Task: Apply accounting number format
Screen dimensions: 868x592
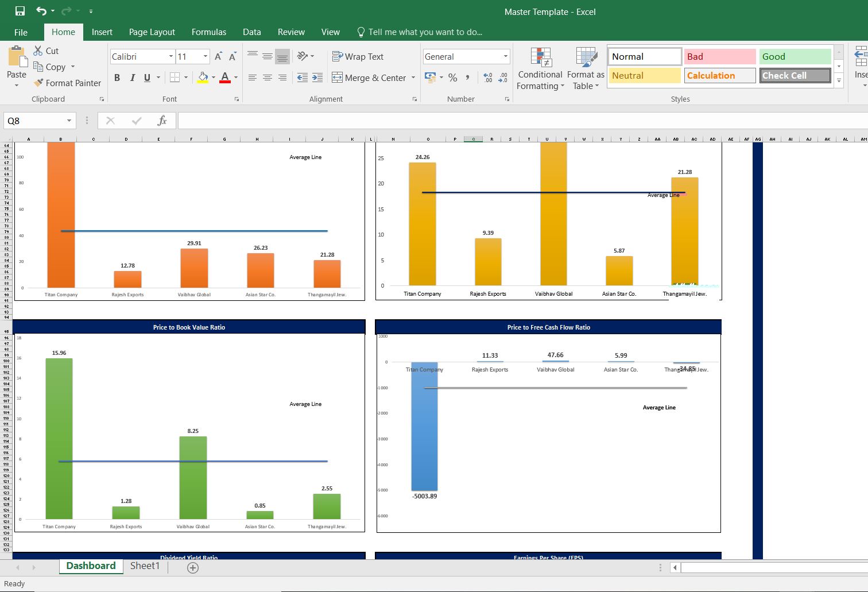Action: 429,77
